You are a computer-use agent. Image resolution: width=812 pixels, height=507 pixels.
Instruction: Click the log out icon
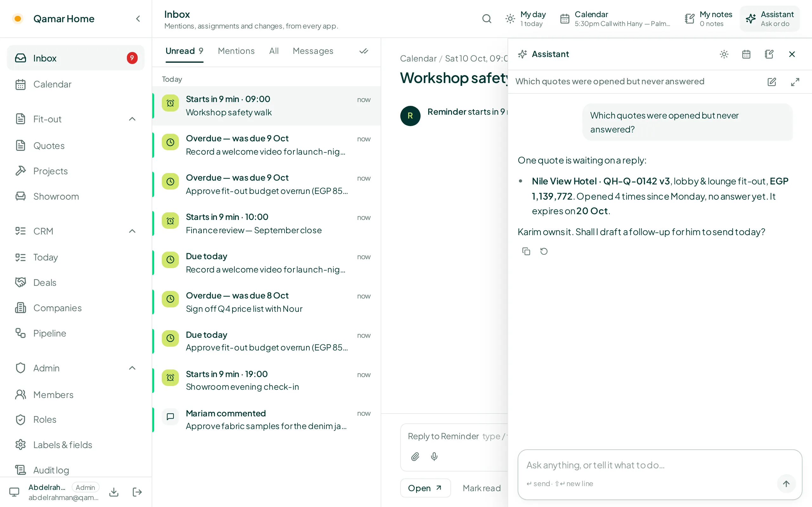coord(137,492)
